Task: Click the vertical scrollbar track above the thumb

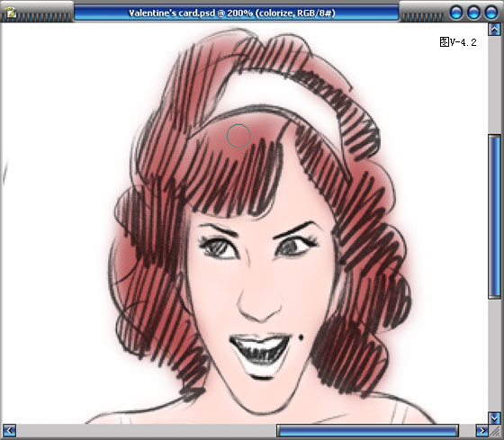Action: [x=494, y=85]
